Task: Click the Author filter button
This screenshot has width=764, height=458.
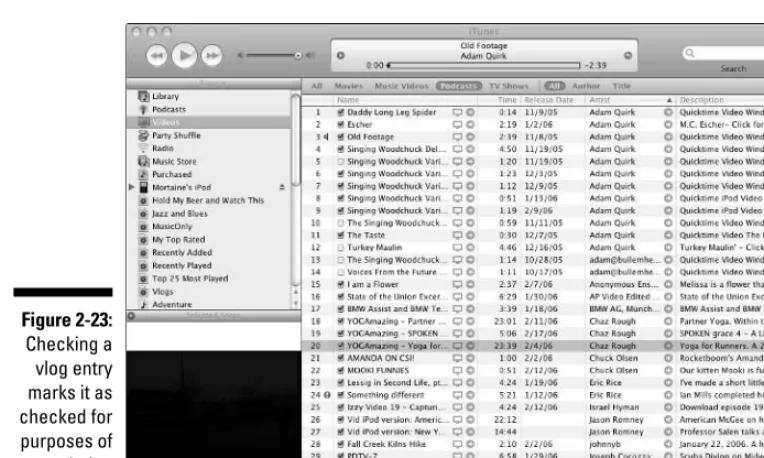Action: pos(586,86)
